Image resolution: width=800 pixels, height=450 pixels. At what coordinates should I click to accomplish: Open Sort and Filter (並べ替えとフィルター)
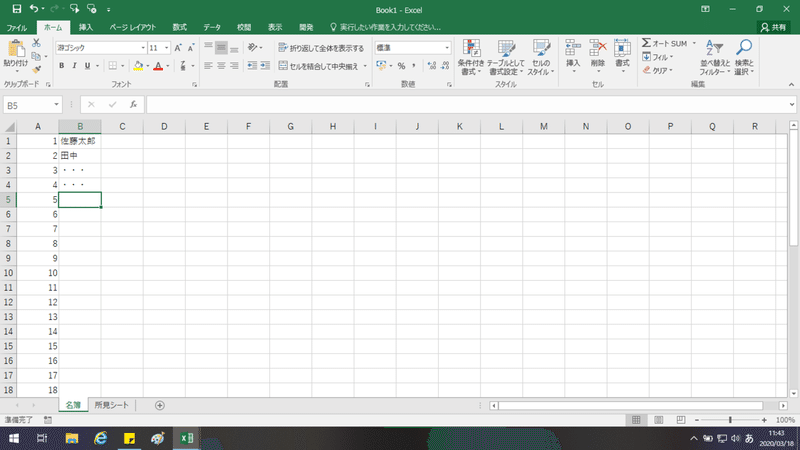click(x=714, y=58)
